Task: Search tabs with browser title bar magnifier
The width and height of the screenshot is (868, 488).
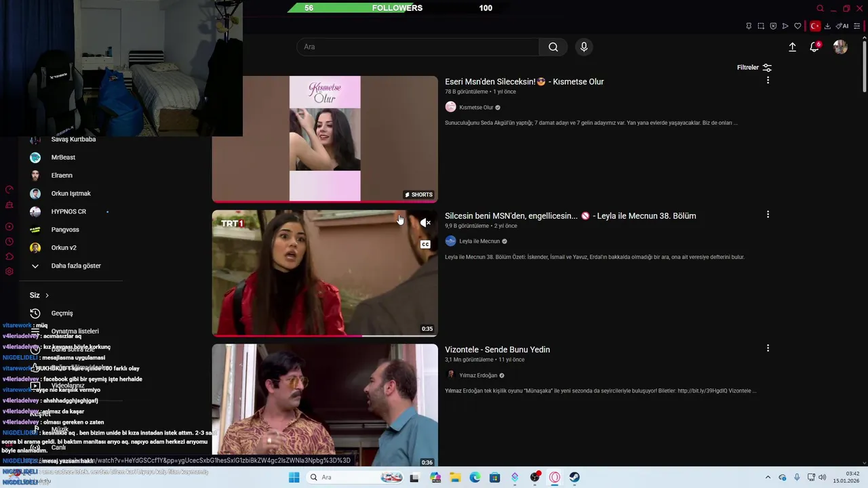Action: click(x=820, y=8)
